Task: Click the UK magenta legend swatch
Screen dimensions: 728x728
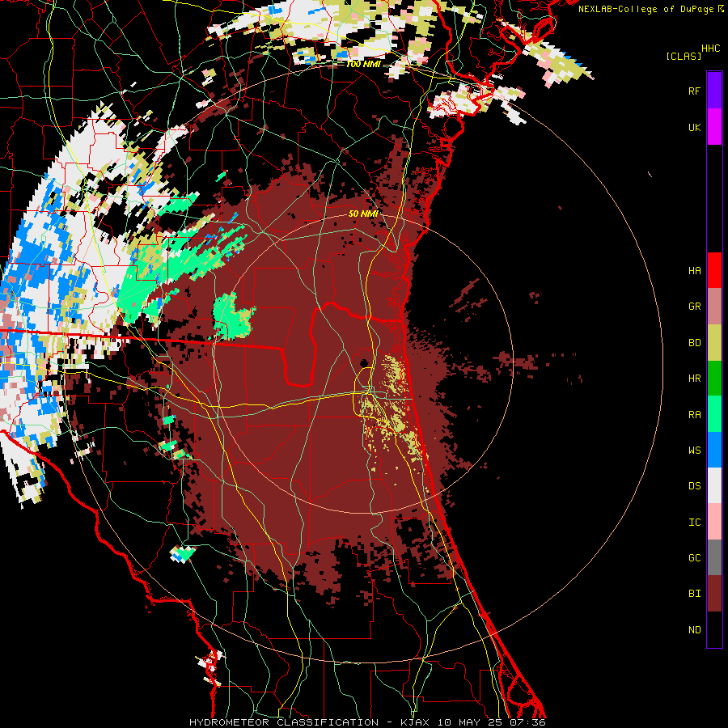Action: (714, 127)
